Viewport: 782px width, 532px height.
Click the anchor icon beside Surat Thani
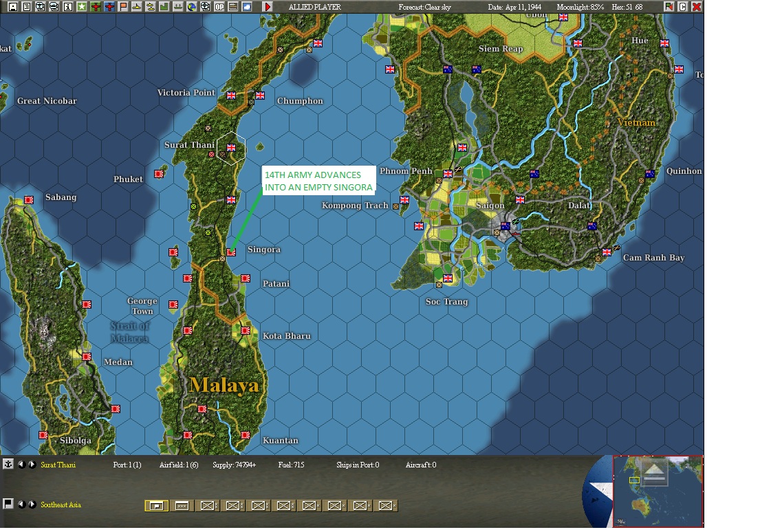point(8,464)
